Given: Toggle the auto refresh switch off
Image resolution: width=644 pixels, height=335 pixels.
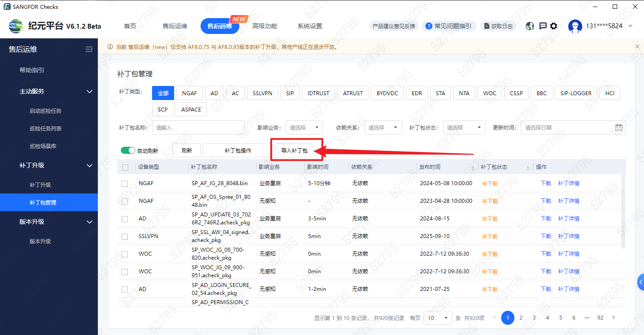Looking at the screenshot, I should (x=128, y=150).
